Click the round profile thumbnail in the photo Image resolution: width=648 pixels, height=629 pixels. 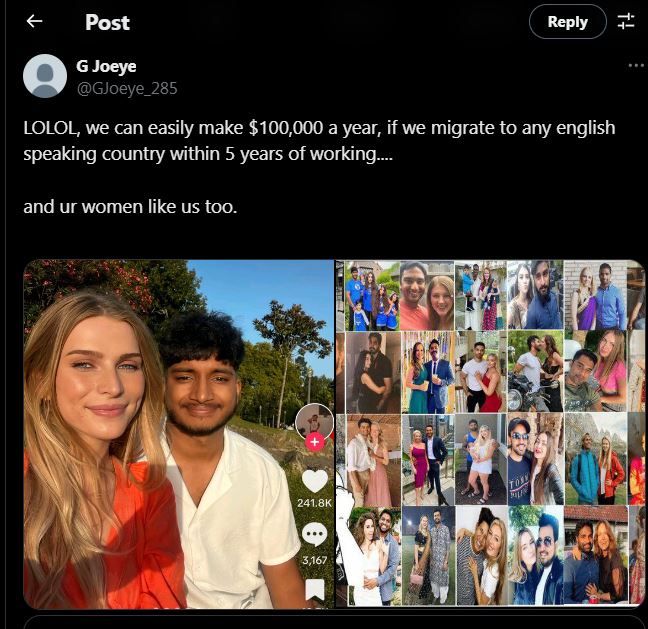[x=314, y=422]
